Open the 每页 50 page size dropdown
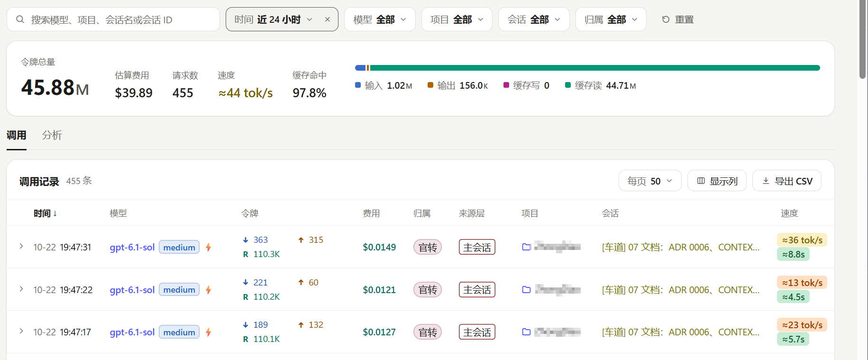Viewport: 868px width, 360px height. click(x=650, y=181)
